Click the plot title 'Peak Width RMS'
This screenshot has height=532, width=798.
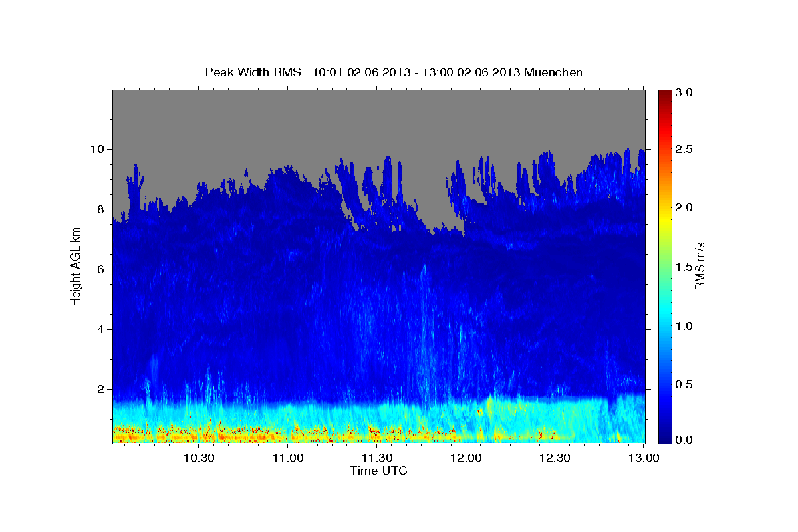tap(253, 72)
